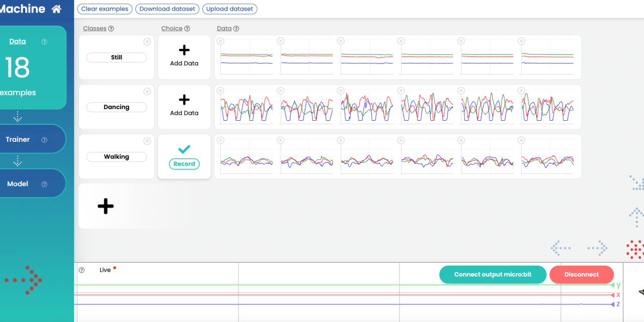The height and width of the screenshot is (322, 644).
Task: Click the Clear examples button
Action: click(105, 9)
